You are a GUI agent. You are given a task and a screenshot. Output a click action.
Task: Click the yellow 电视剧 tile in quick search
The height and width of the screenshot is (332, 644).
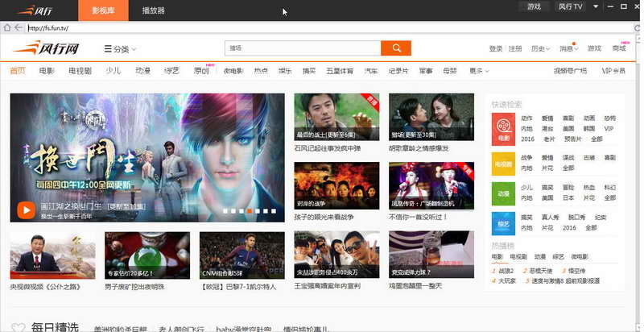(x=503, y=164)
